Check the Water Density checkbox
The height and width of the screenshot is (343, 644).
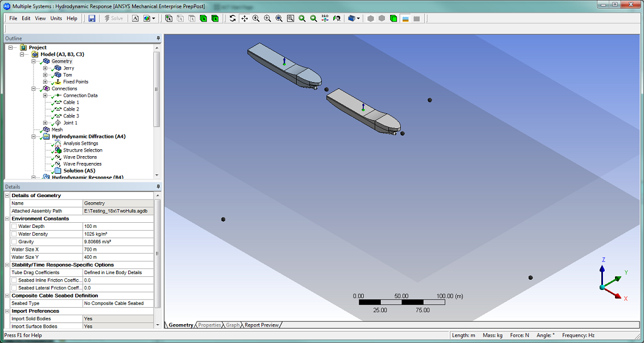14,234
